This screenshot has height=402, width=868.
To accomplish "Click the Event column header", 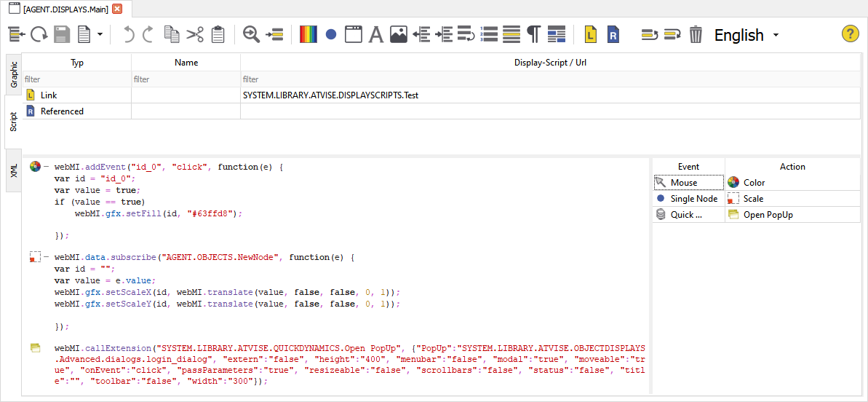I will (x=688, y=166).
